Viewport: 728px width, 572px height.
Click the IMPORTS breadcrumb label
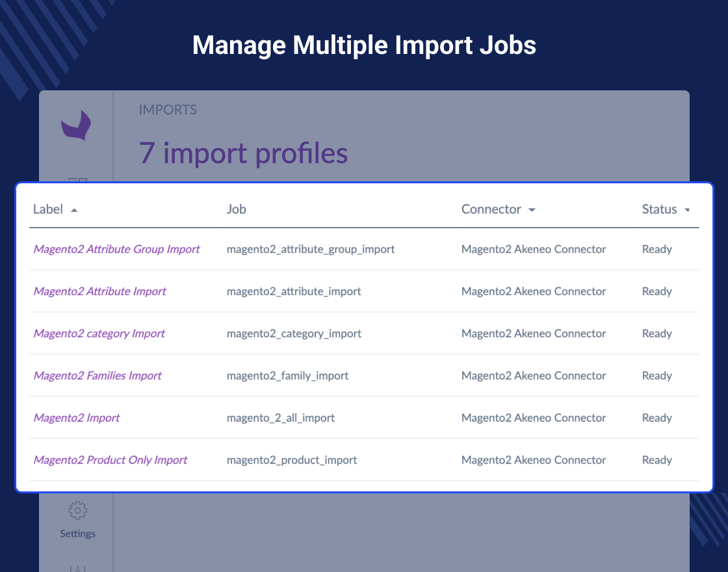[x=168, y=110]
